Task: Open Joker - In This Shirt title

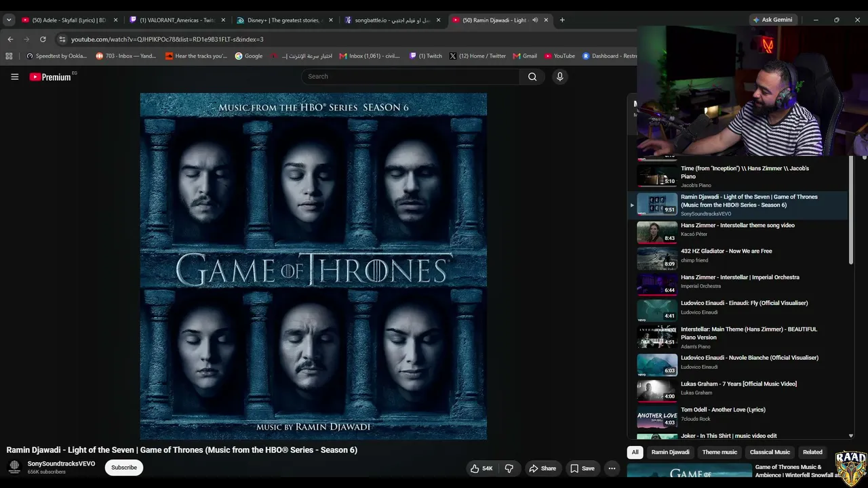Action: pos(729,436)
